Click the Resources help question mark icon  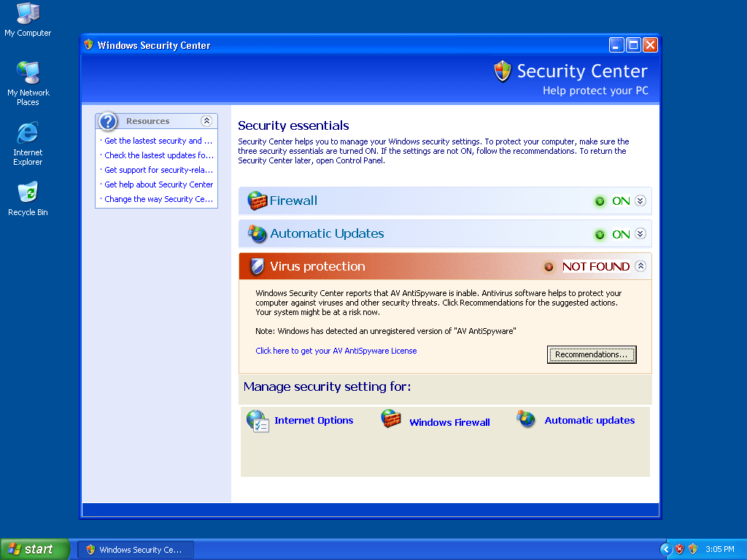click(x=108, y=121)
